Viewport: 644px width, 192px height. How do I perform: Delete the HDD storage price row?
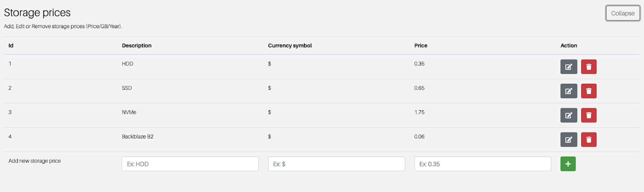pyautogui.click(x=589, y=67)
